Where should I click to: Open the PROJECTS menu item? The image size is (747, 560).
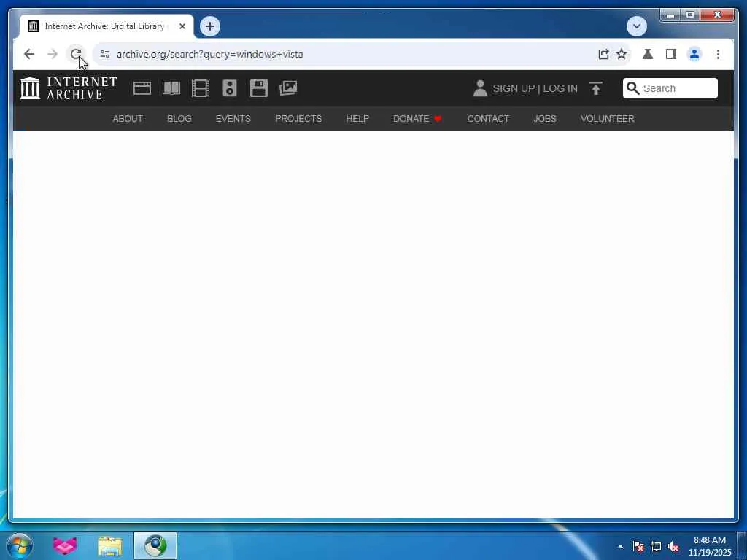click(298, 119)
